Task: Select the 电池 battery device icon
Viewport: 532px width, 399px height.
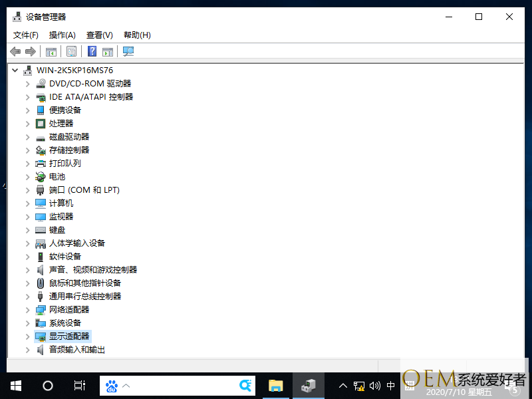Action: tap(41, 176)
